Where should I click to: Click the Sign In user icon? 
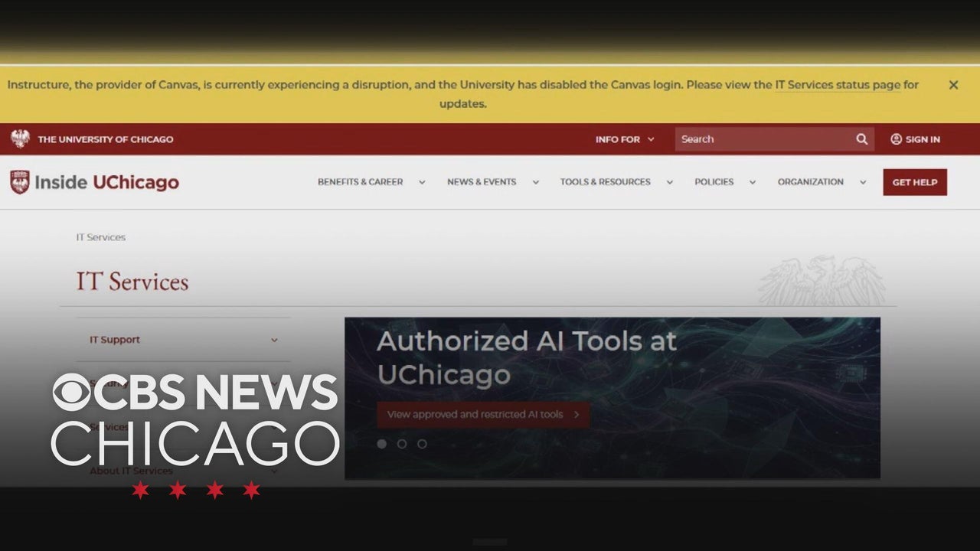click(896, 139)
